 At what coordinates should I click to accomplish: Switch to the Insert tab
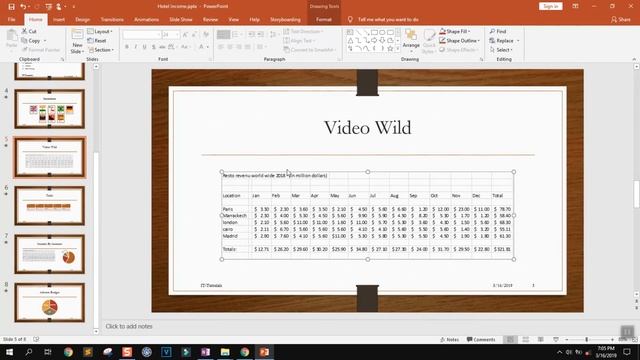pos(59,20)
